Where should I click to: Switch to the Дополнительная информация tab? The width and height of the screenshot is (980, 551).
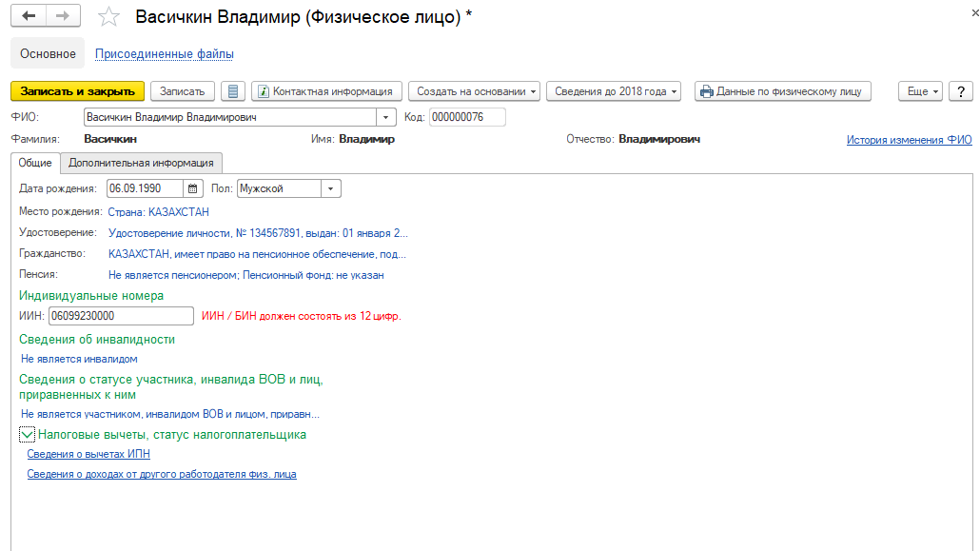pyautogui.click(x=141, y=163)
